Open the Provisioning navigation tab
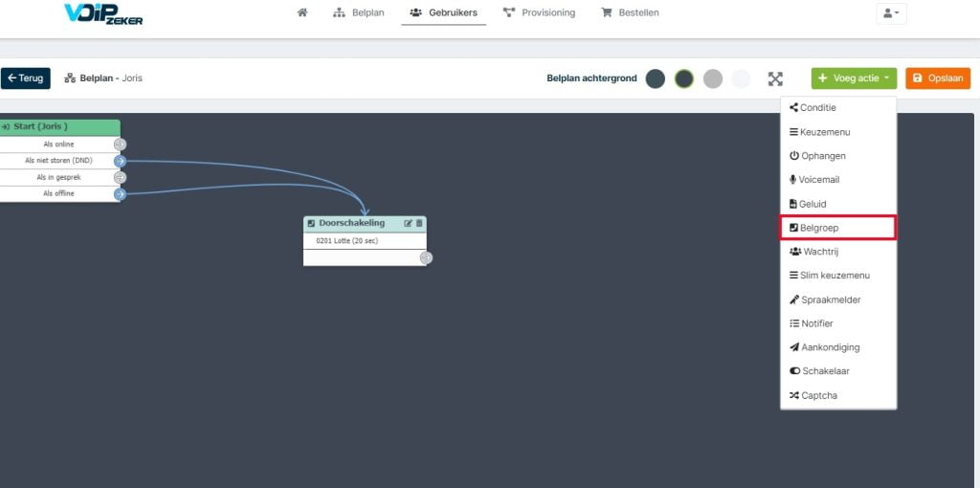Viewport: 980px width, 488px height. pos(539,12)
